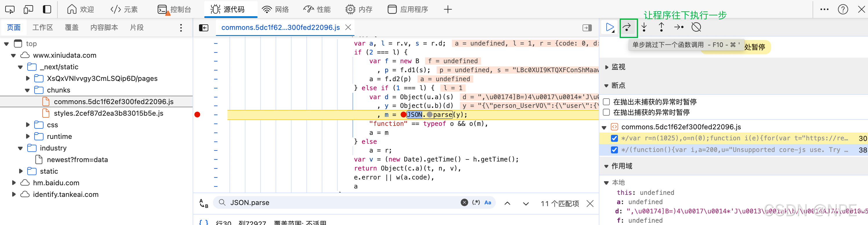Expand the runtime folder
868x225 pixels.
pos(28,136)
